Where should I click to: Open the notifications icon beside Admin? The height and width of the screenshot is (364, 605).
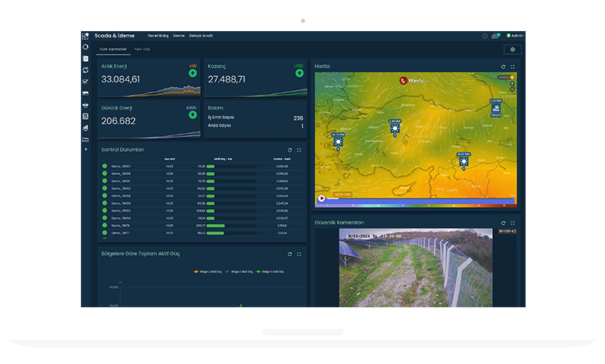coord(495,36)
